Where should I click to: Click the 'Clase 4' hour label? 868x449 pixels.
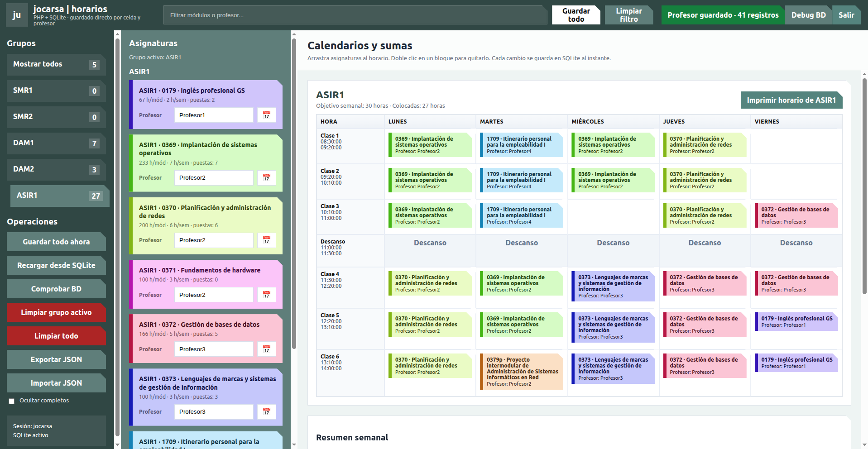330,274
